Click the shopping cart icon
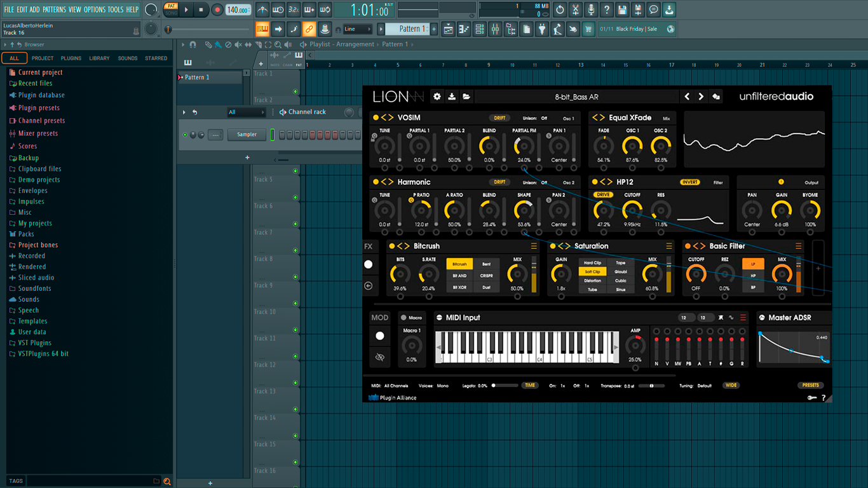 coord(588,29)
